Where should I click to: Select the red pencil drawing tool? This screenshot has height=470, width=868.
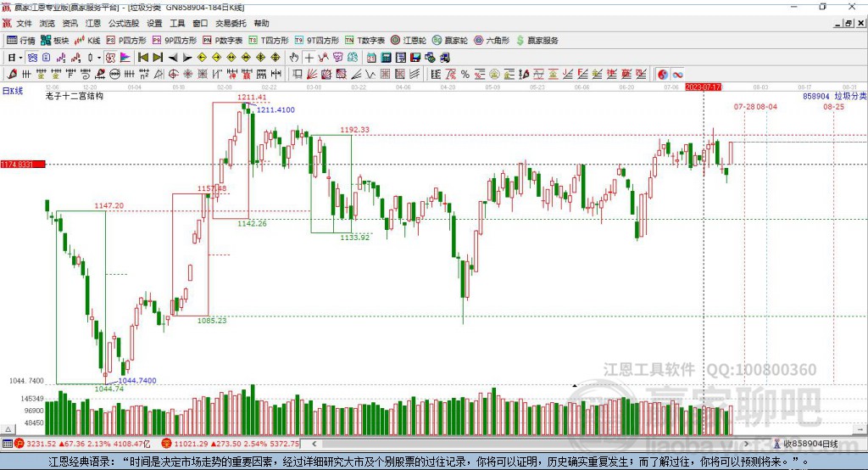click(x=12, y=75)
